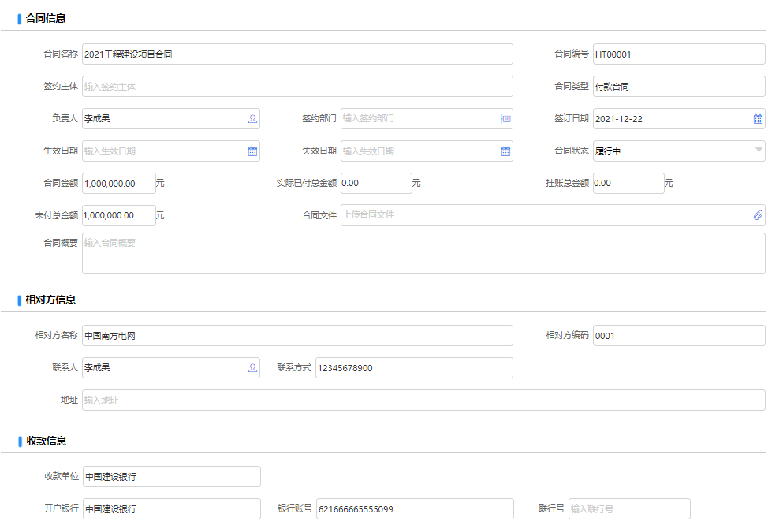Click the 合同状态 label text

point(572,151)
